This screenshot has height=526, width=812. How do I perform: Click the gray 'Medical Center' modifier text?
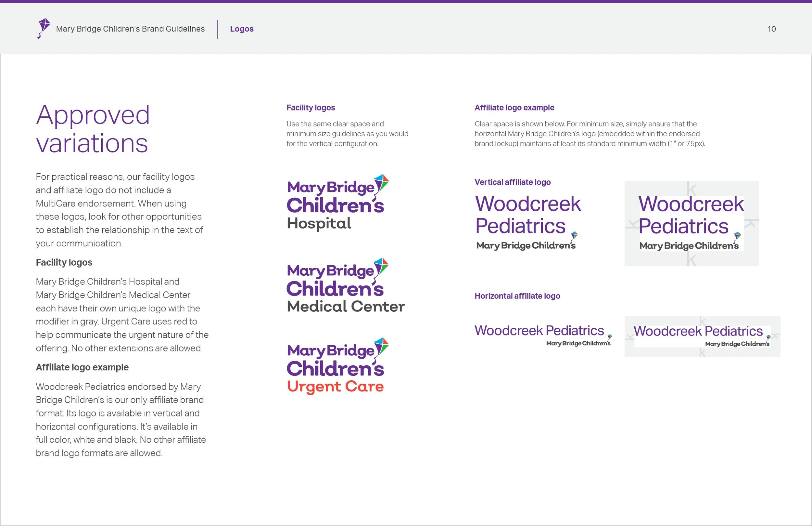pyautogui.click(x=346, y=306)
